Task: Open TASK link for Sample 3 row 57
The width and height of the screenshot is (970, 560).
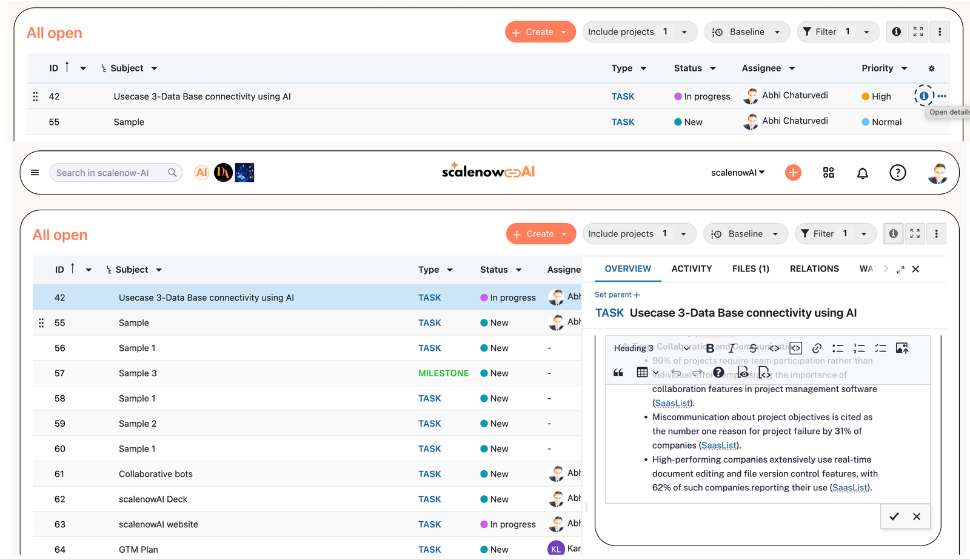Action: tap(443, 373)
